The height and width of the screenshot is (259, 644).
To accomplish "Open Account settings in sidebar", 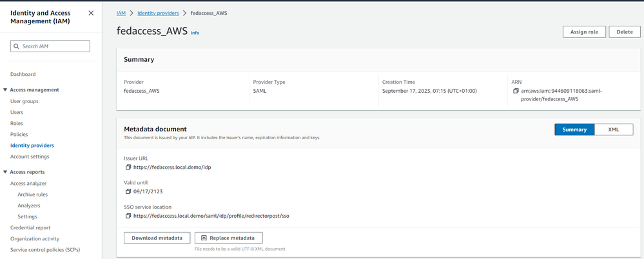I will (x=30, y=157).
